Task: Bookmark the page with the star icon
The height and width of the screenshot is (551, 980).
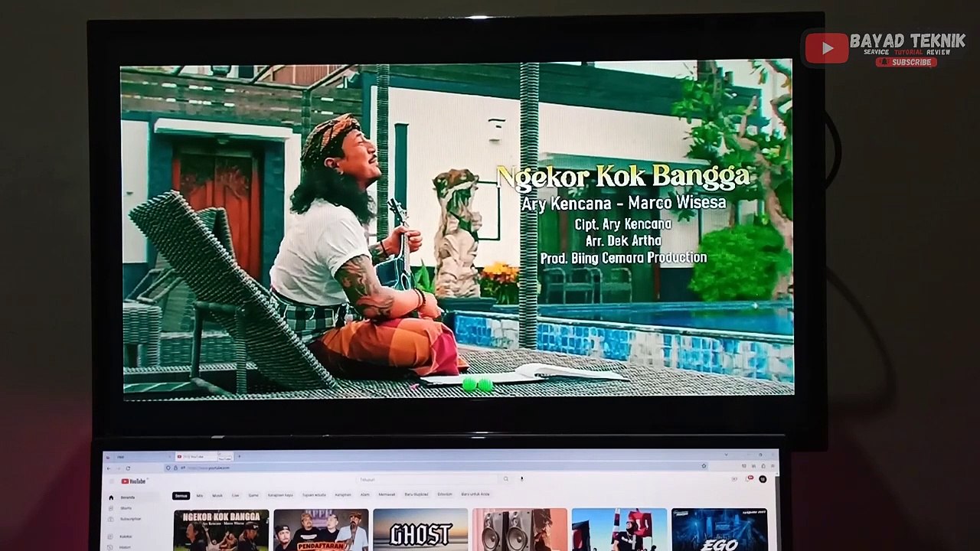Action: [704, 466]
